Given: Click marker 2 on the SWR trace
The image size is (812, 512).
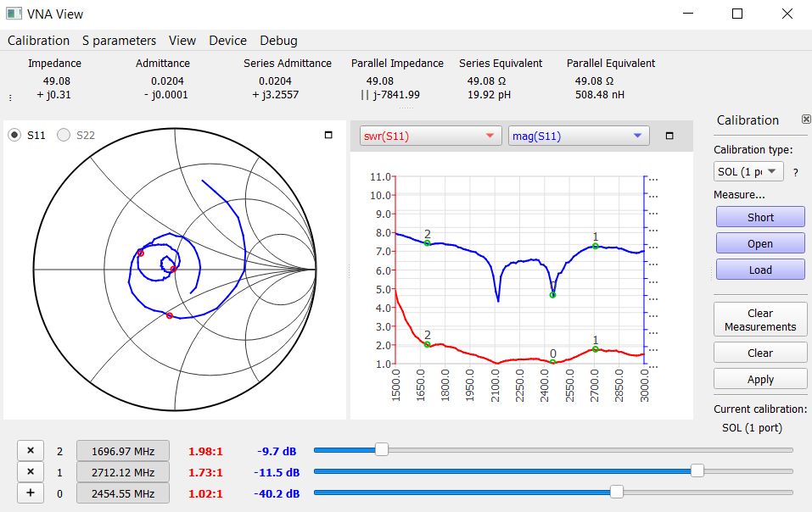Looking at the screenshot, I should [428, 344].
